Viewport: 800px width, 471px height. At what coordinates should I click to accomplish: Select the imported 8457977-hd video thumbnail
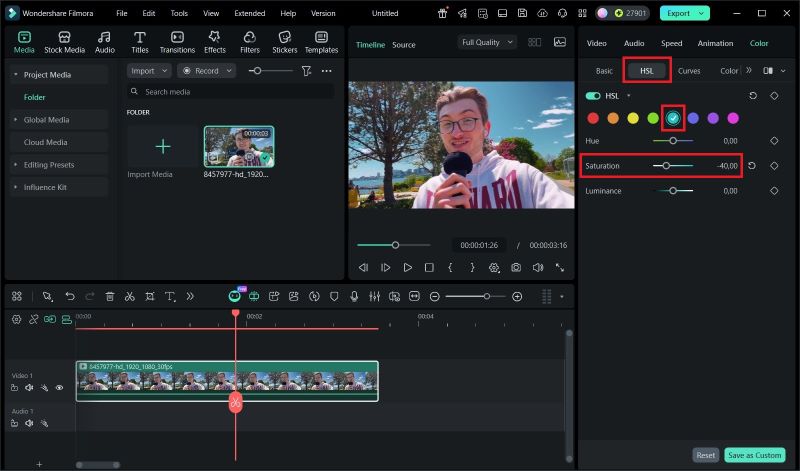[x=239, y=147]
